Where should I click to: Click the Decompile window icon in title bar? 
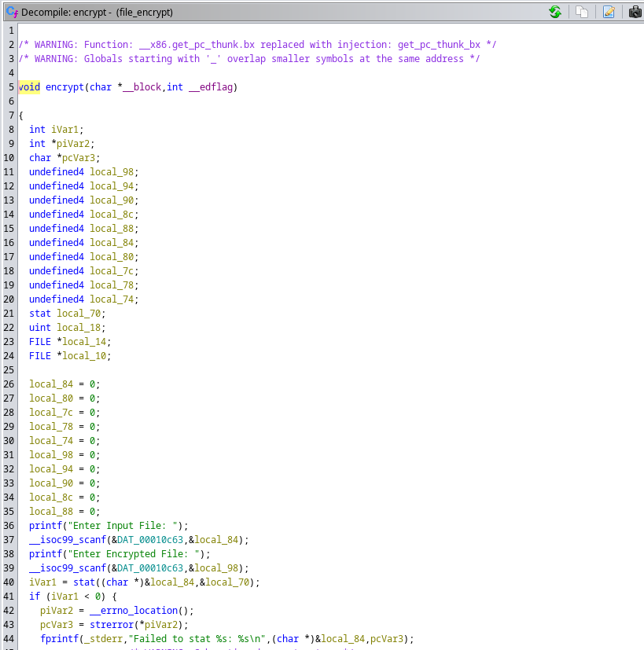[x=11, y=12]
